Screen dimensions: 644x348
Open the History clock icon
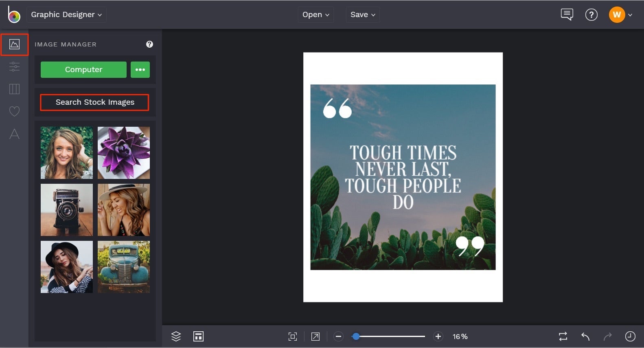(x=630, y=337)
